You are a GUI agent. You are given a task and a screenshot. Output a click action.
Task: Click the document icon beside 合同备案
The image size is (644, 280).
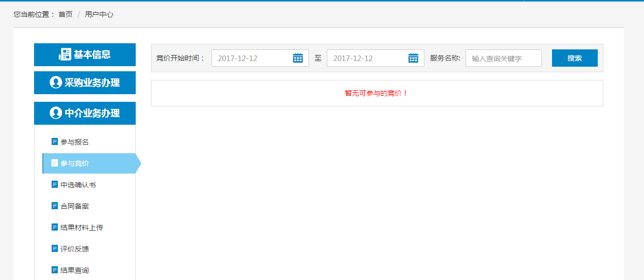click(x=55, y=206)
